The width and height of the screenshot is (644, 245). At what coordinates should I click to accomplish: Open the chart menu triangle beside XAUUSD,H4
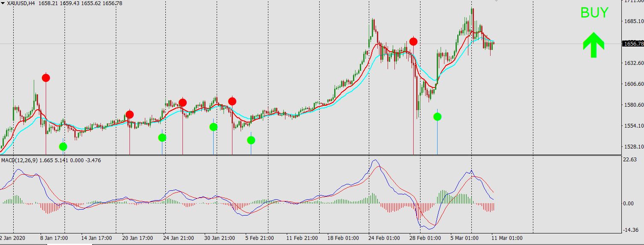click(3, 3)
